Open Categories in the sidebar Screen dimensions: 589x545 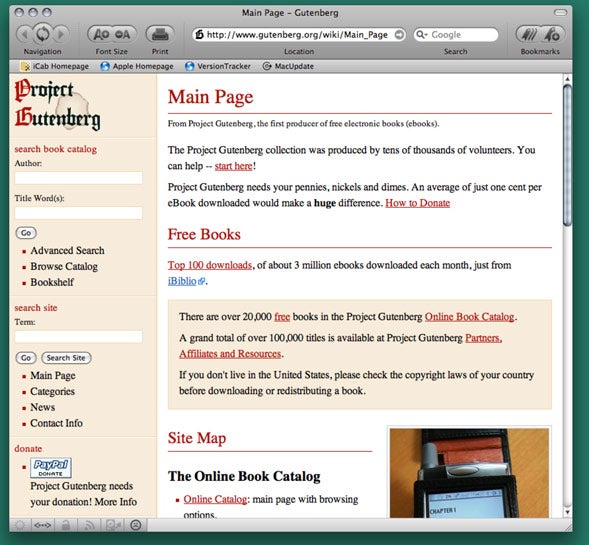click(52, 391)
